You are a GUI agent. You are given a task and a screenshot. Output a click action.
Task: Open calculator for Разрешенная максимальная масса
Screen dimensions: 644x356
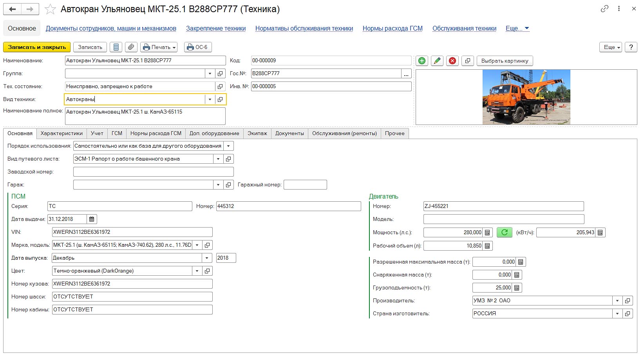point(521,262)
